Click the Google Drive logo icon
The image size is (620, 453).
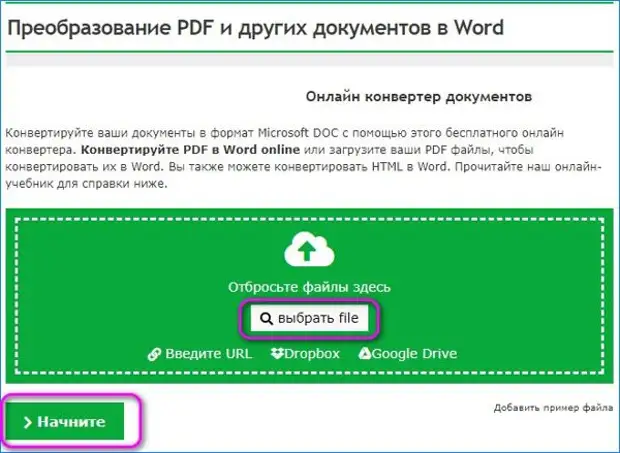[x=365, y=353]
